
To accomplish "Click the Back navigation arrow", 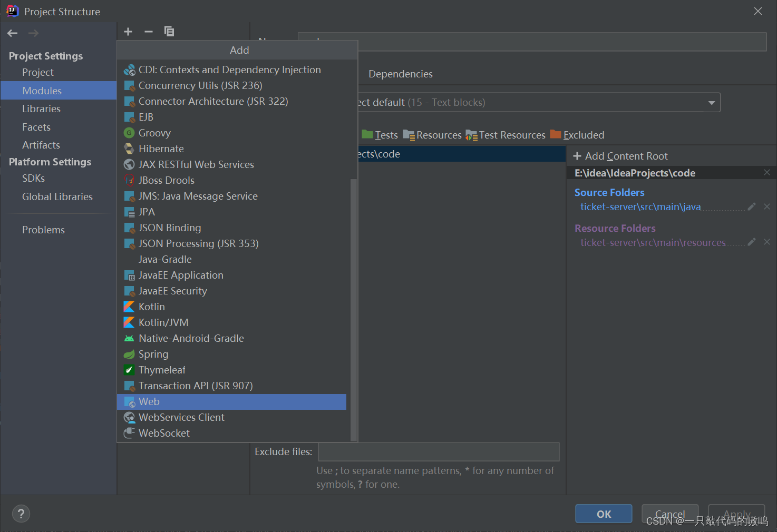I will click(13, 33).
